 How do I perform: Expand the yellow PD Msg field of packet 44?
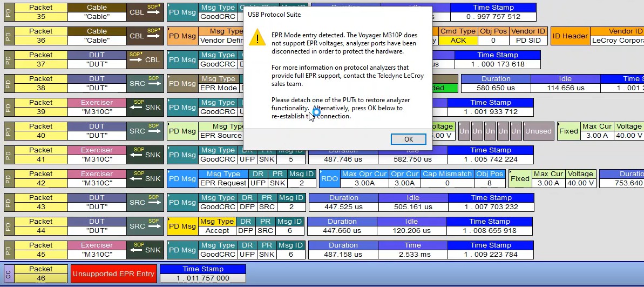[x=183, y=226]
